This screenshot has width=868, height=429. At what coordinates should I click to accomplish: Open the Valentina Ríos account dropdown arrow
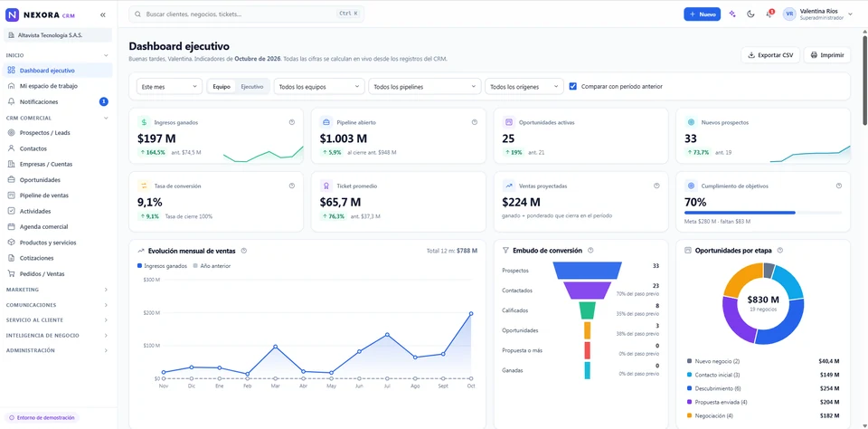850,14
